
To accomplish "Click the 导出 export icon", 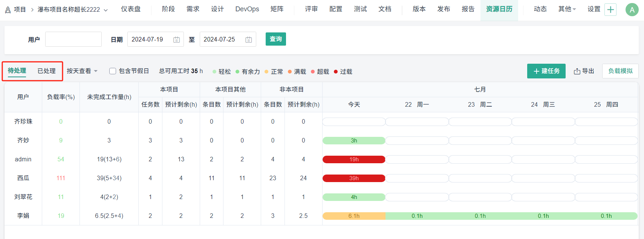I will tap(577, 71).
